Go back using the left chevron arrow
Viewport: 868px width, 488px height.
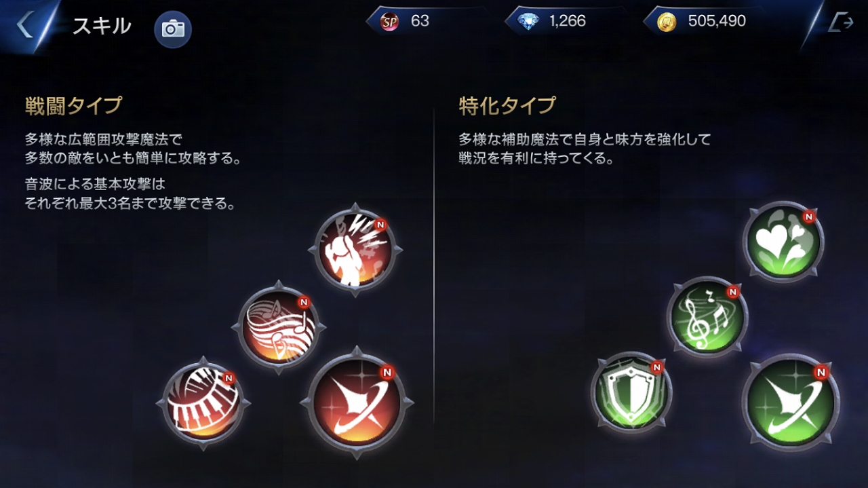(24, 25)
